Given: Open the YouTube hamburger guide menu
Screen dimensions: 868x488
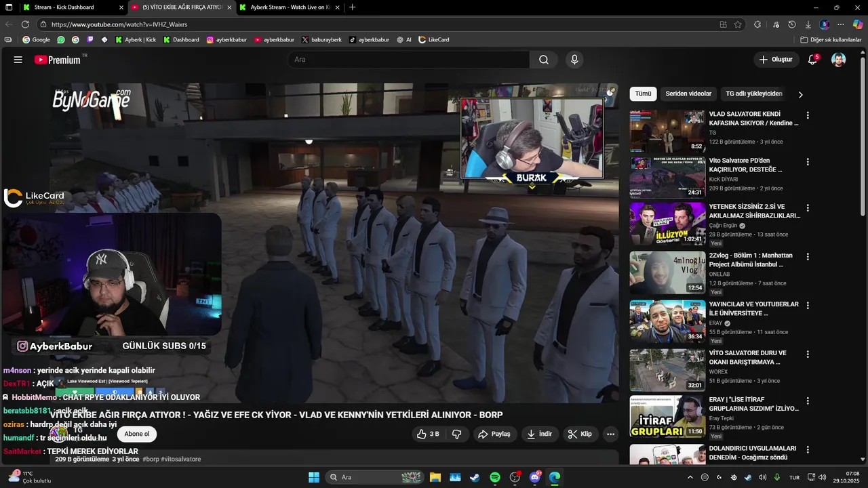Looking at the screenshot, I should (18, 60).
